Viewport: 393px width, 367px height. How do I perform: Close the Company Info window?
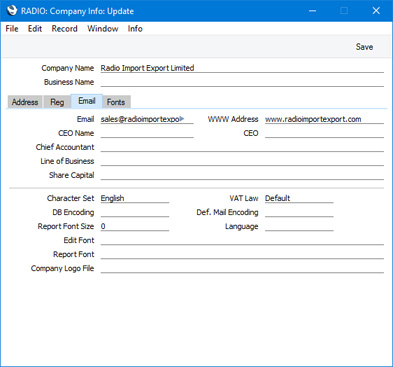376,11
